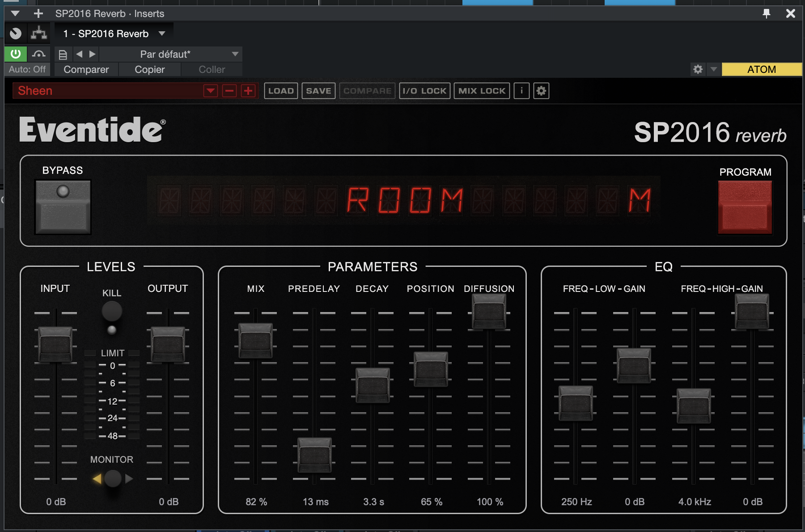
Task: Expand the arrow next to host gear
Action: 714,69
